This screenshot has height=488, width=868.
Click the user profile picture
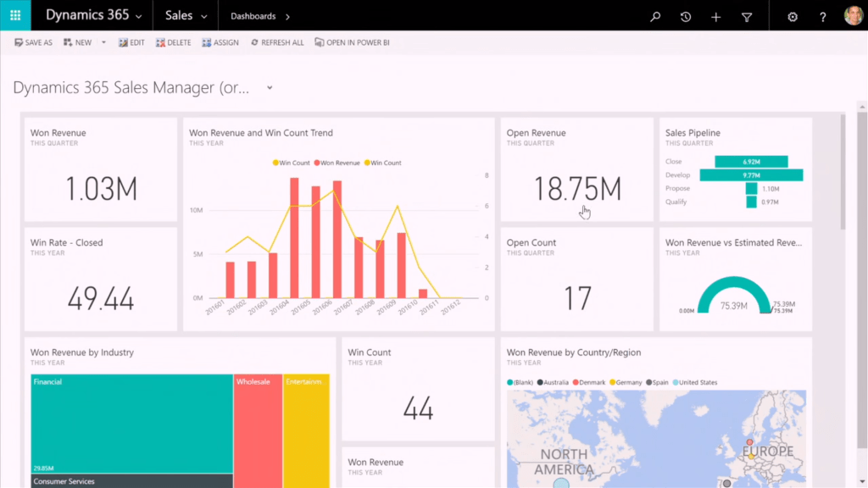pos(854,15)
